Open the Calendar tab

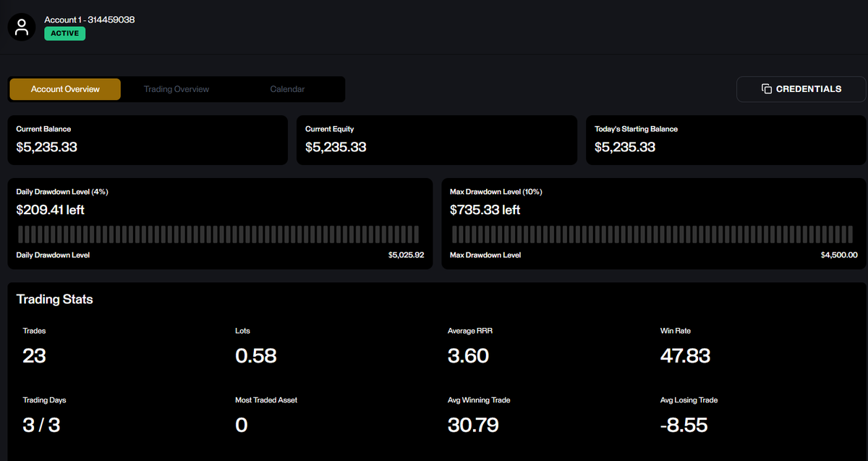(287, 89)
